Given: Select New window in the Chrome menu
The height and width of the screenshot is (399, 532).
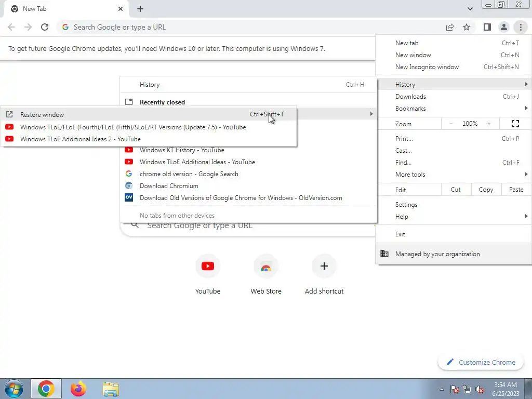Looking at the screenshot, I should [454, 55].
